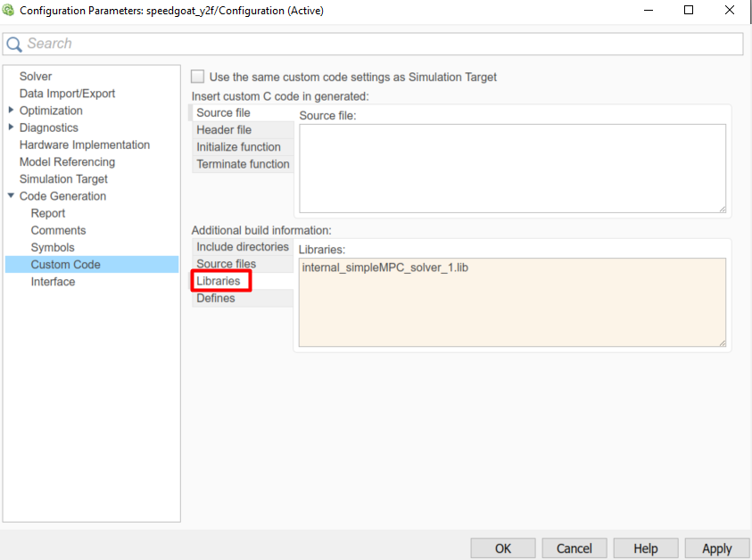Collapse the Code Generation tree node

click(11, 196)
